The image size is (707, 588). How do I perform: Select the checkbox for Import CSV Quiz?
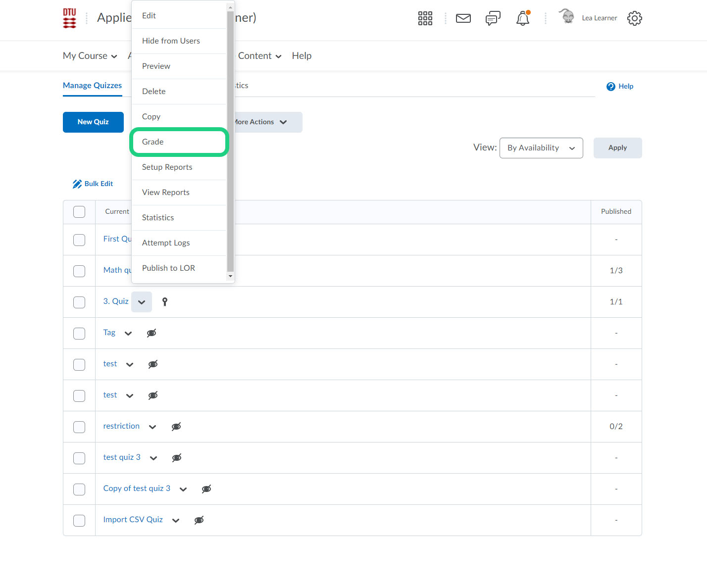click(79, 520)
